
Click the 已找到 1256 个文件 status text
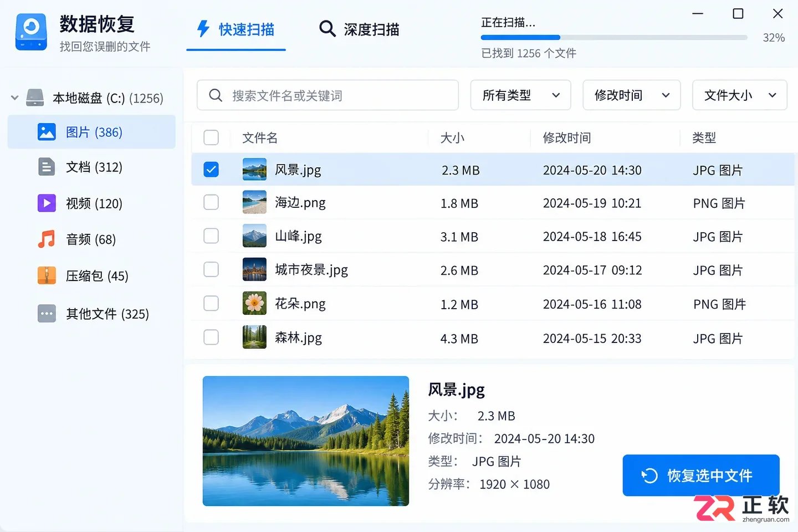coord(529,53)
